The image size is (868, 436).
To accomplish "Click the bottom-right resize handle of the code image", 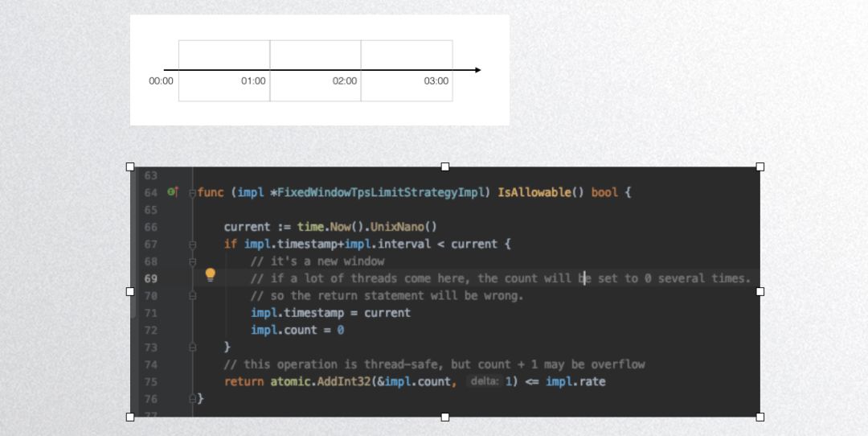I will point(760,417).
